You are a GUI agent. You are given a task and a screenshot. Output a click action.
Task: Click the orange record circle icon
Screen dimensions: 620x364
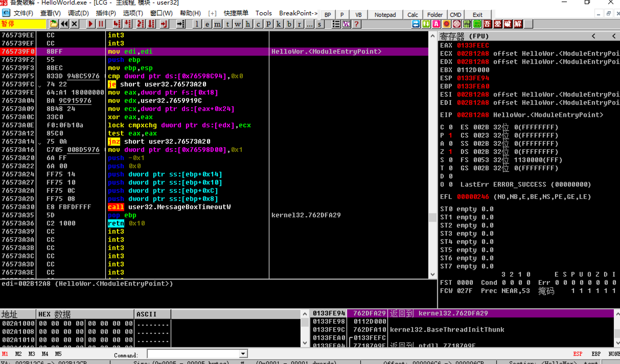[x=446, y=24]
